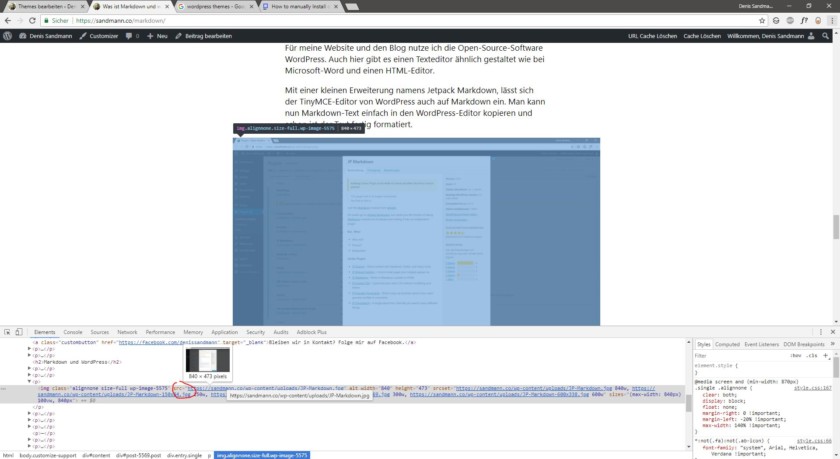Close the DevTools panel

[832, 331]
